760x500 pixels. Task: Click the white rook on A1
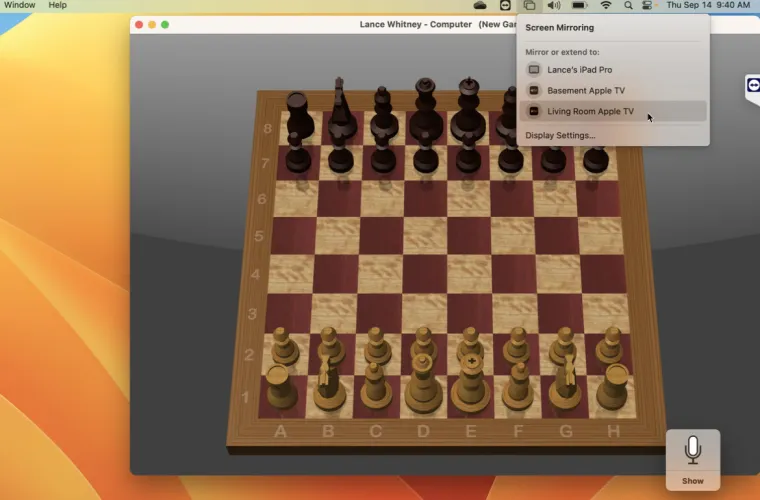279,388
